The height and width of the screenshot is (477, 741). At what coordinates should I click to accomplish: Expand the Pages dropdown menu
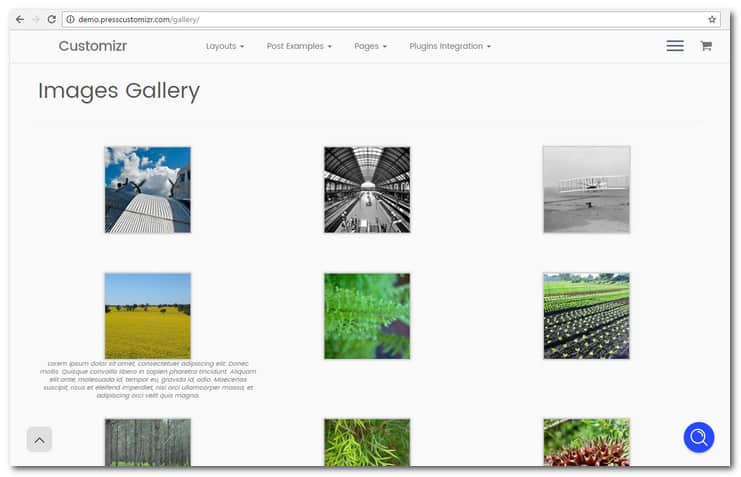tap(370, 46)
